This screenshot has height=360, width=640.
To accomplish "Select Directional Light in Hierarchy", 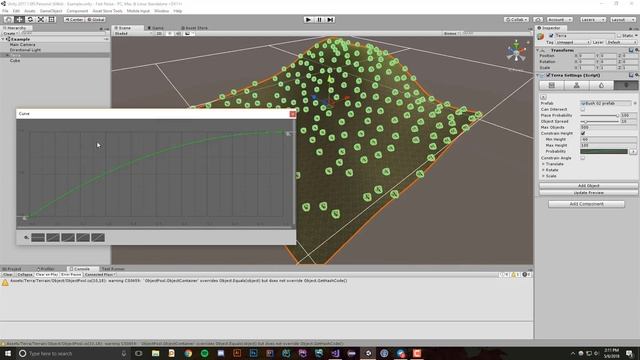I will (25, 50).
